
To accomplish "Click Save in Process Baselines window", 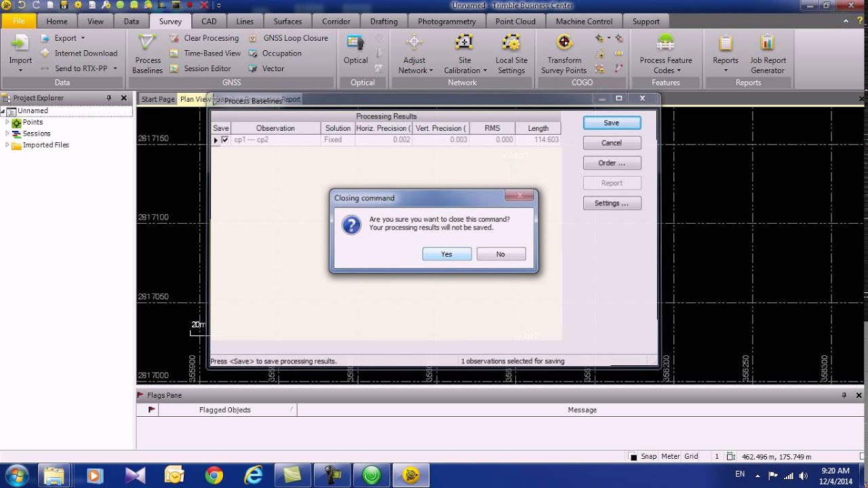I will 612,123.
